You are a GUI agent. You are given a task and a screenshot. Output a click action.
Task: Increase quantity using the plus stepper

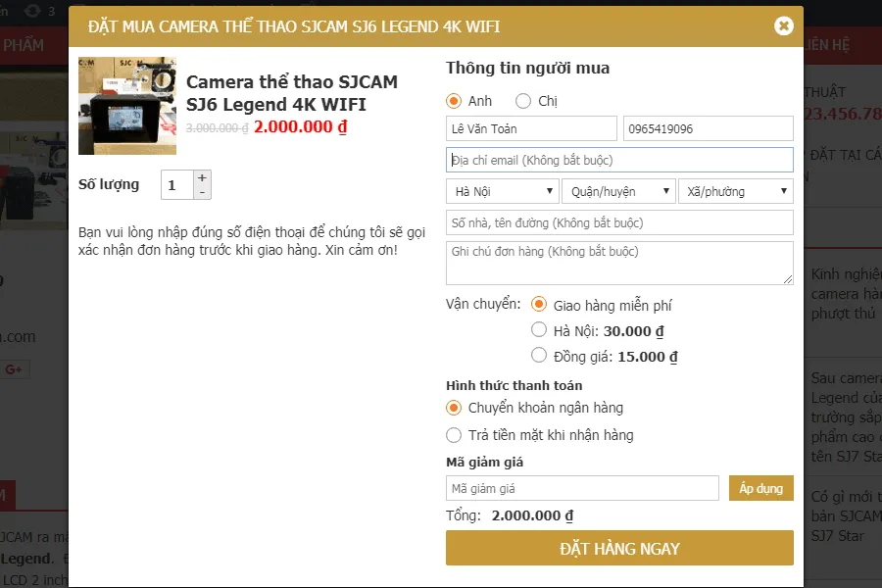click(x=202, y=176)
